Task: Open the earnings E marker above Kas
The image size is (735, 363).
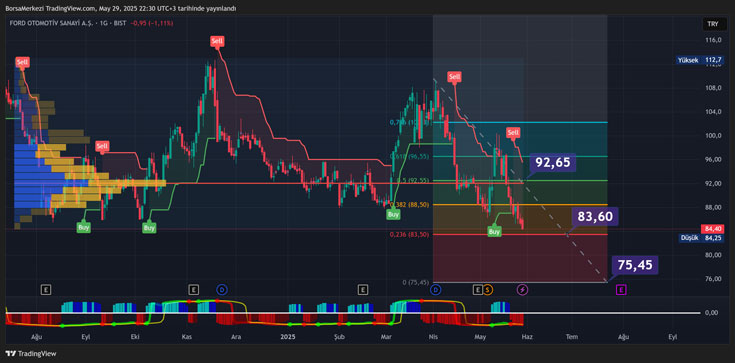Action: [x=193, y=290]
